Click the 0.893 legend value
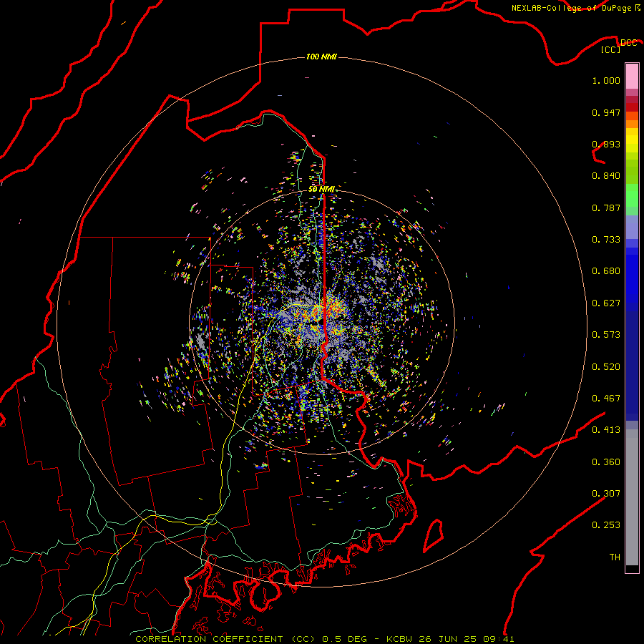Screen dimensions: 644x644 pos(606,144)
